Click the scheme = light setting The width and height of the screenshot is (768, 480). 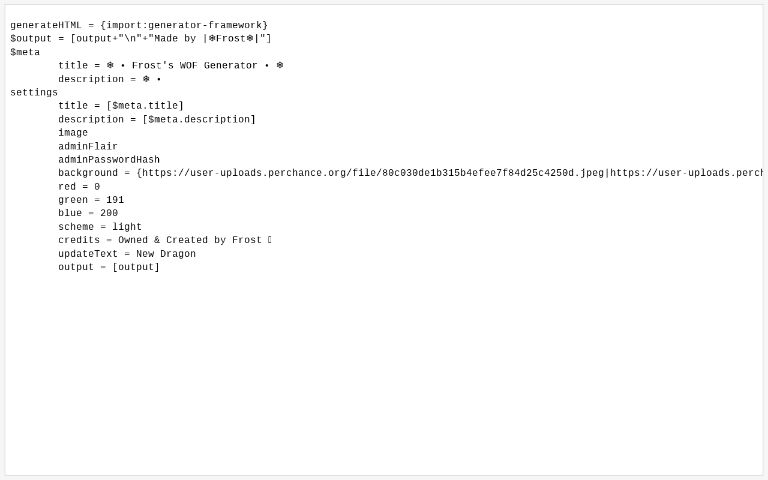pos(100,226)
